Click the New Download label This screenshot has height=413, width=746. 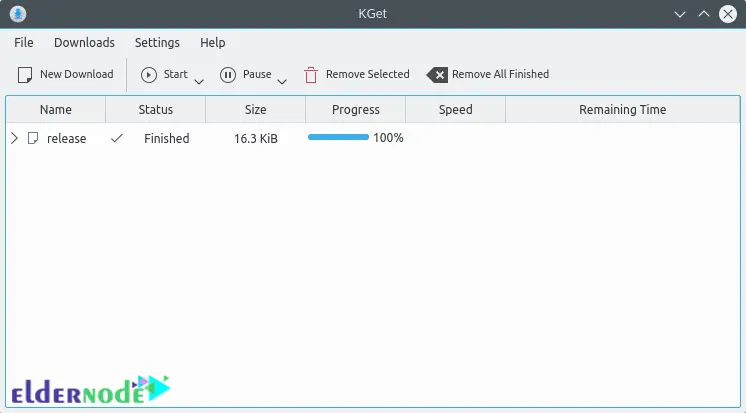77,74
